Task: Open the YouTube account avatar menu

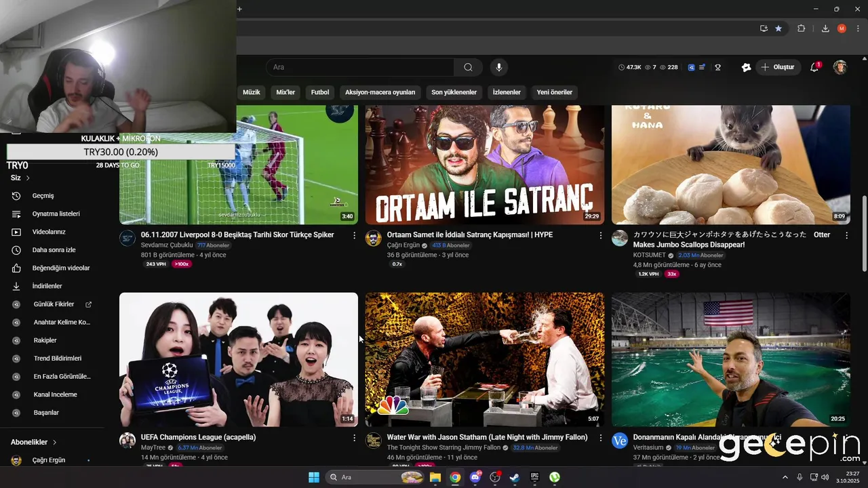Action: coord(840,67)
